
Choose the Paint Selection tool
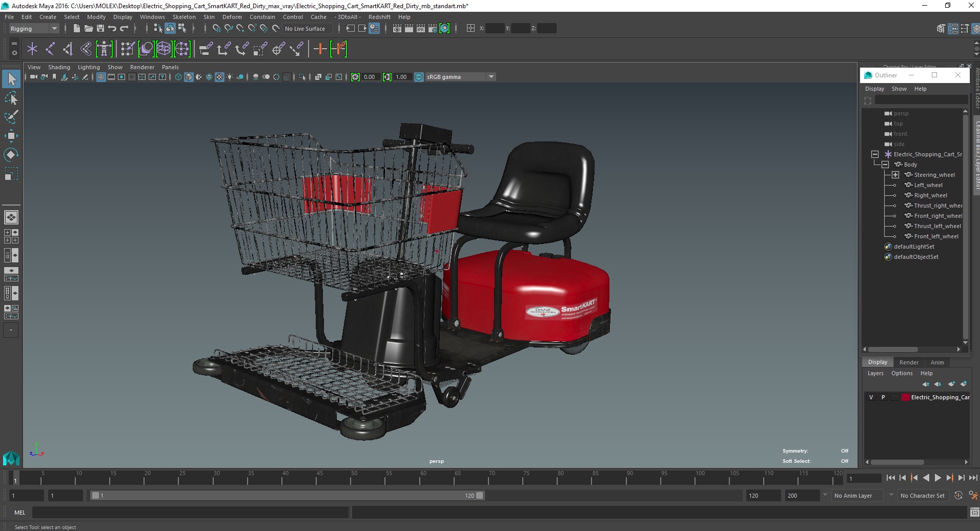click(11, 117)
